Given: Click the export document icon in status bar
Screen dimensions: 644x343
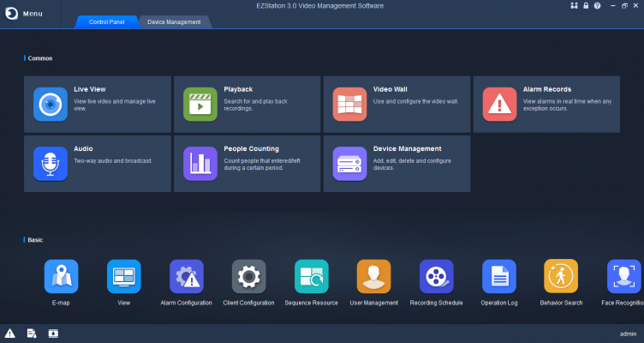Looking at the screenshot, I should (32, 334).
